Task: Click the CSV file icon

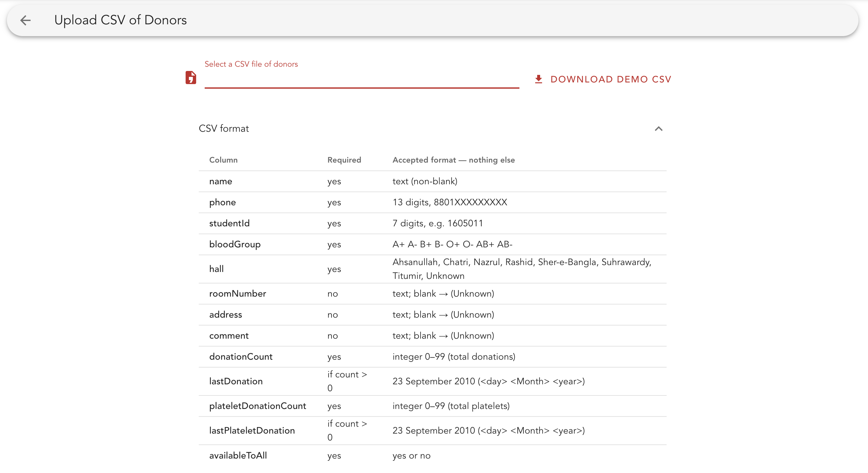Action: (x=191, y=78)
